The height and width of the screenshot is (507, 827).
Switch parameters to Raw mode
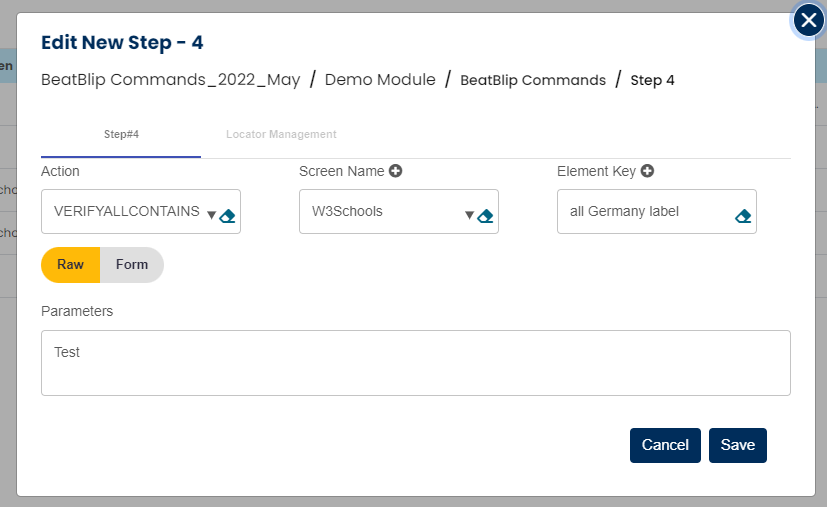pos(70,265)
